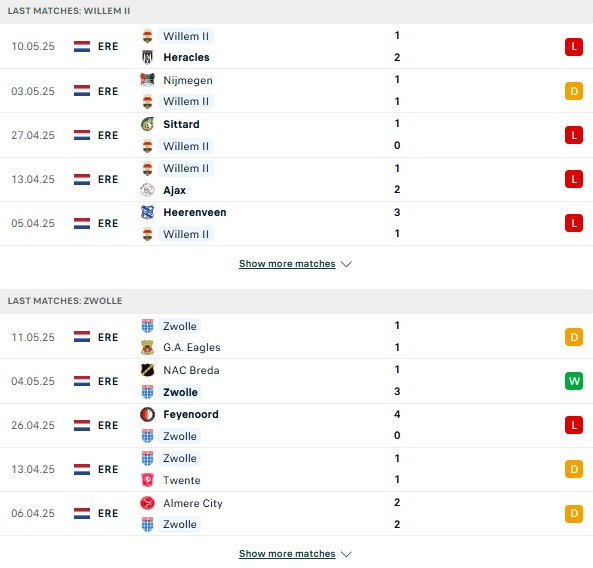Click the Heerenveen team logo
The image size is (593, 568).
click(x=147, y=212)
